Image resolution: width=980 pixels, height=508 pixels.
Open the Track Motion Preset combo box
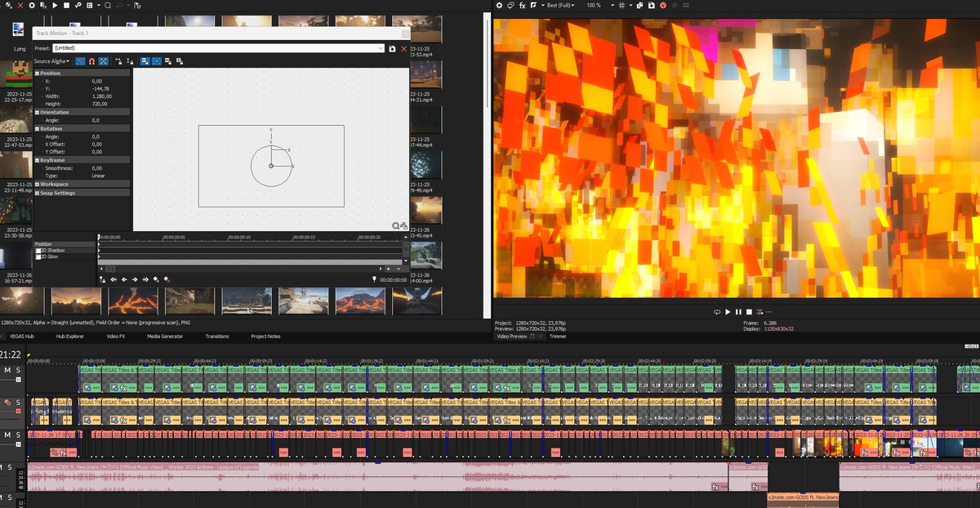click(x=219, y=48)
